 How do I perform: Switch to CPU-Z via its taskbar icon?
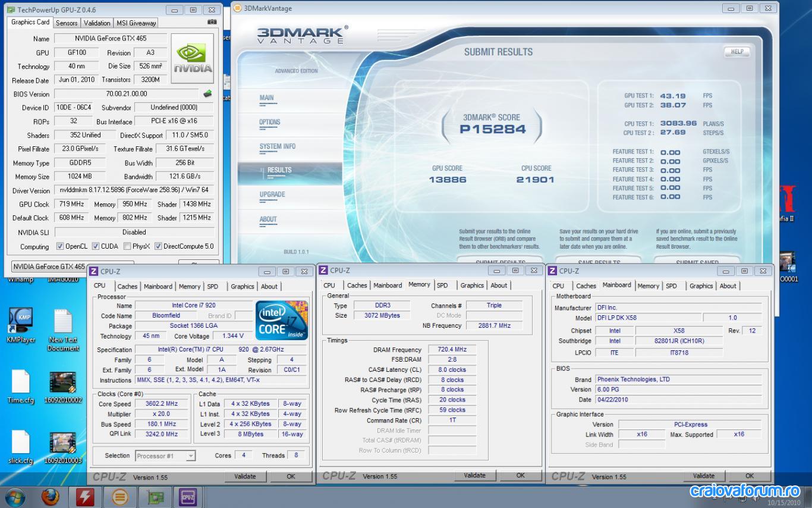pyautogui.click(x=189, y=497)
